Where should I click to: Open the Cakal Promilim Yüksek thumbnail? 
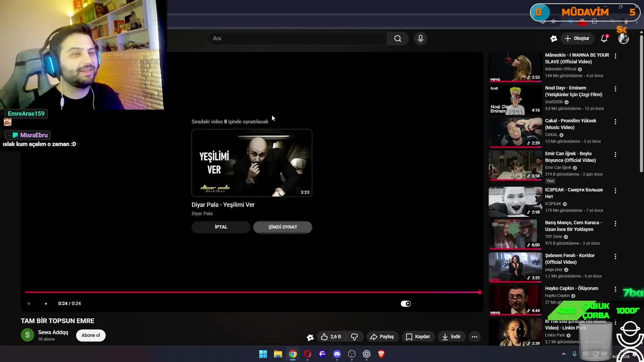(x=515, y=132)
